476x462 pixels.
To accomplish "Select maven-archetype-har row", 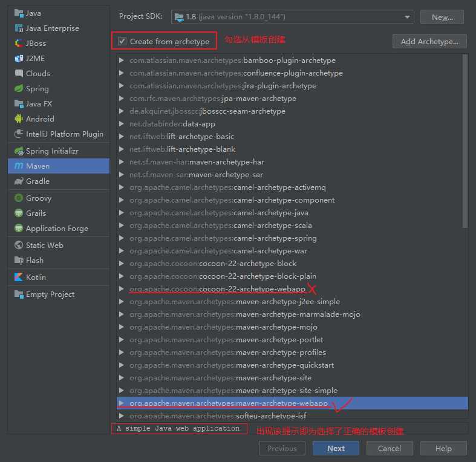I will 292,162.
